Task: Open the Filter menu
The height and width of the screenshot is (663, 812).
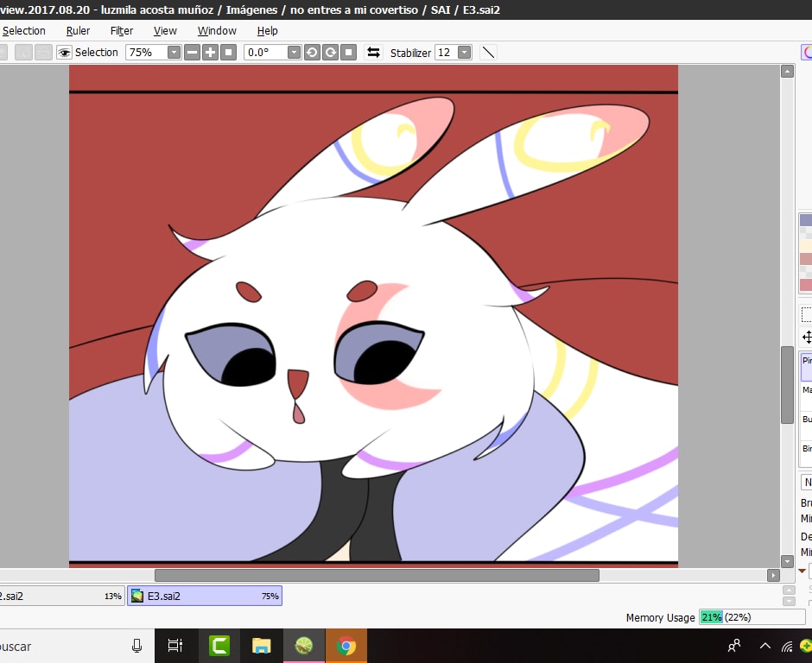Action: click(122, 30)
